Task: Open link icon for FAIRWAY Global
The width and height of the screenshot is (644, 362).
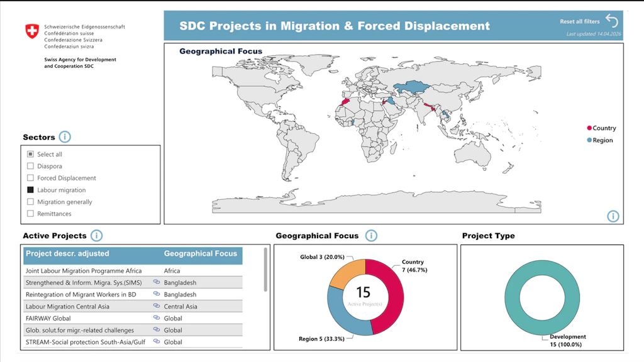Action: tap(157, 317)
